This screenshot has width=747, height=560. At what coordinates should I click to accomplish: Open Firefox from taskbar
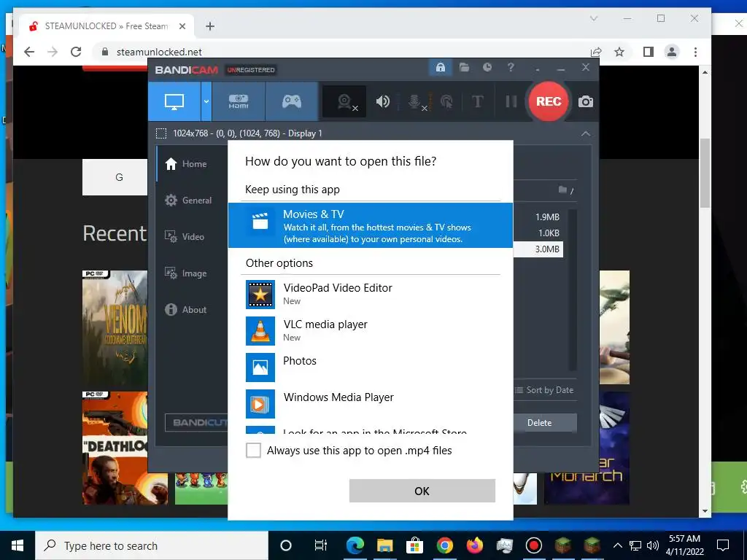coord(474,545)
